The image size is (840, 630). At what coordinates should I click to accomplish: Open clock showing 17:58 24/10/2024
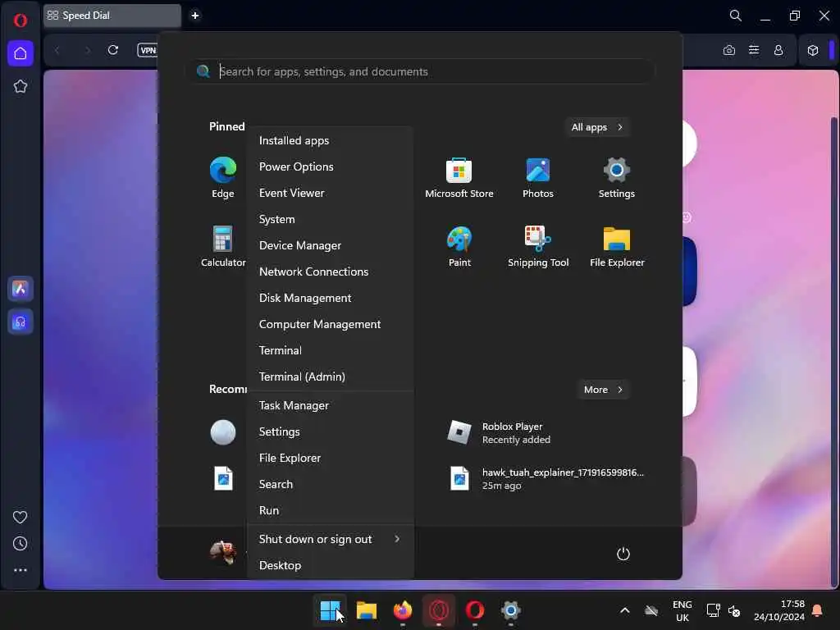tap(779, 610)
